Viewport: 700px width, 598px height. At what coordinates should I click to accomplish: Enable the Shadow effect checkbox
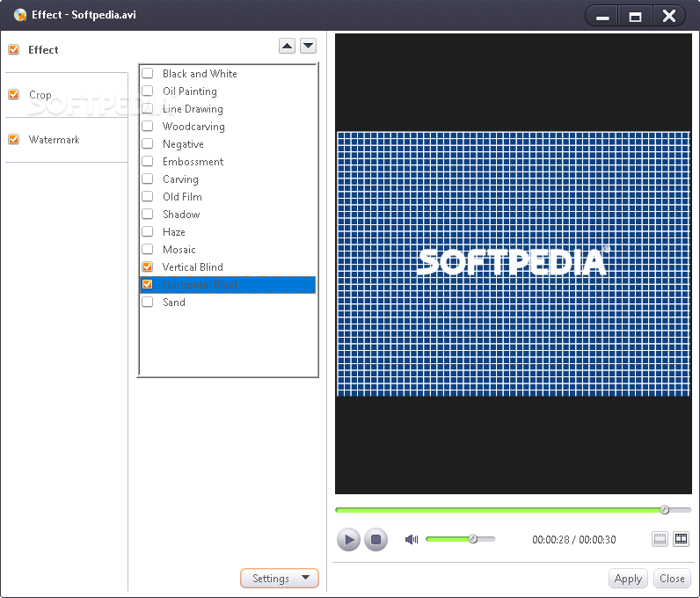[x=148, y=214]
